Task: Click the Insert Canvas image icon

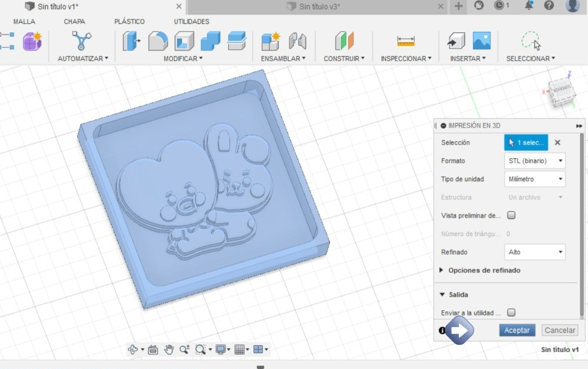Action: coord(481,41)
